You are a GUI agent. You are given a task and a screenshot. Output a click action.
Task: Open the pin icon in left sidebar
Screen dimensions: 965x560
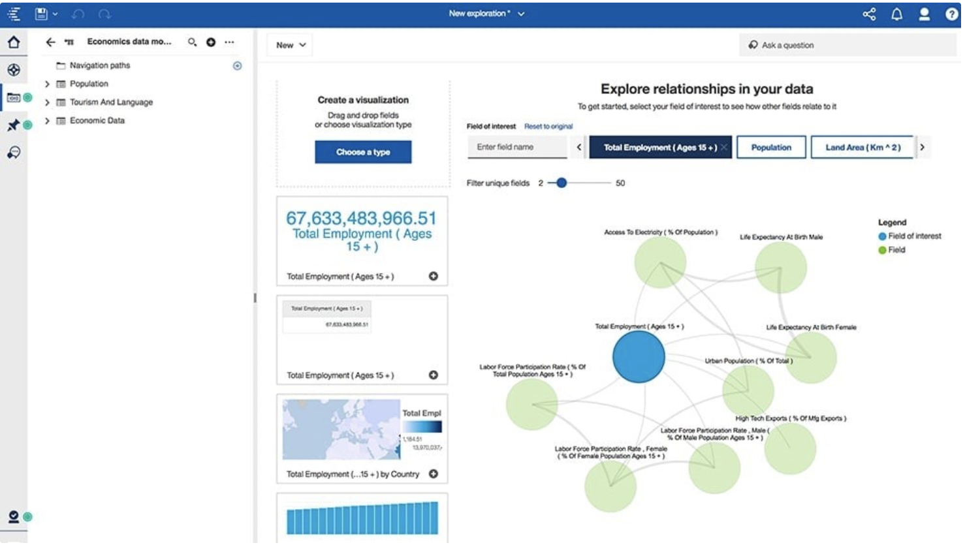click(x=14, y=125)
